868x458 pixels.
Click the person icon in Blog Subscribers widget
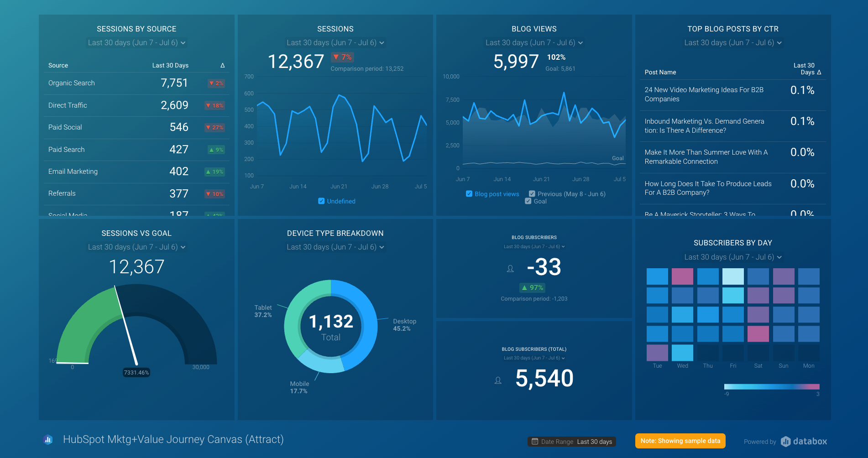coord(510,269)
